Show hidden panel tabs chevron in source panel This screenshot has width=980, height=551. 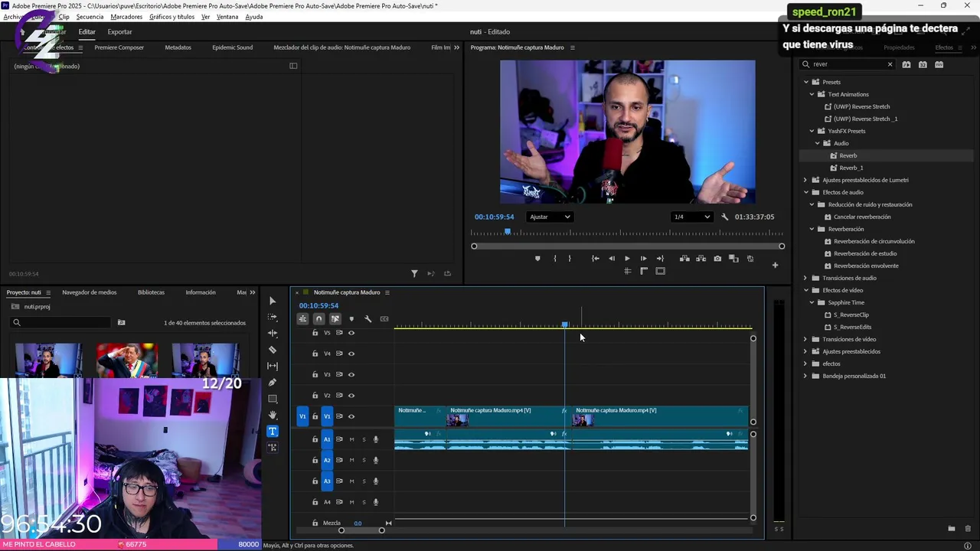point(457,47)
